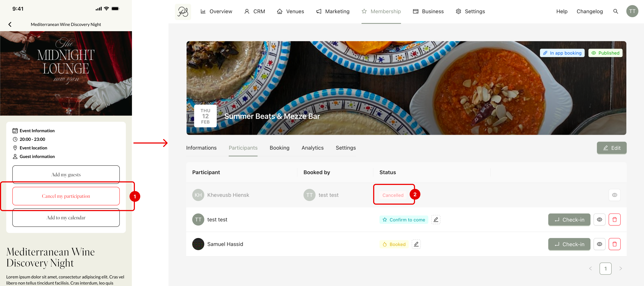This screenshot has width=644, height=286.
Task: Tap the back arrow in mobile header
Action: click(x=10, y=24)
